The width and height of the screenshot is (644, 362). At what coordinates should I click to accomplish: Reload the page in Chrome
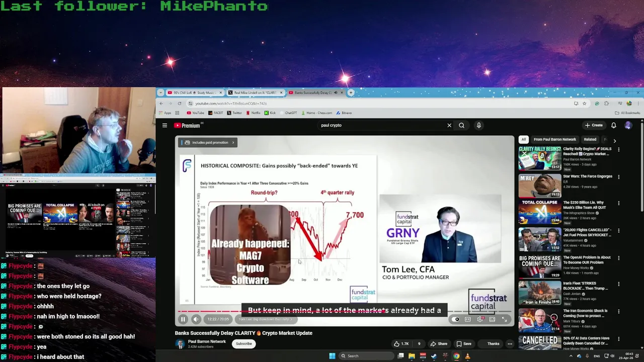click(179, 104)
